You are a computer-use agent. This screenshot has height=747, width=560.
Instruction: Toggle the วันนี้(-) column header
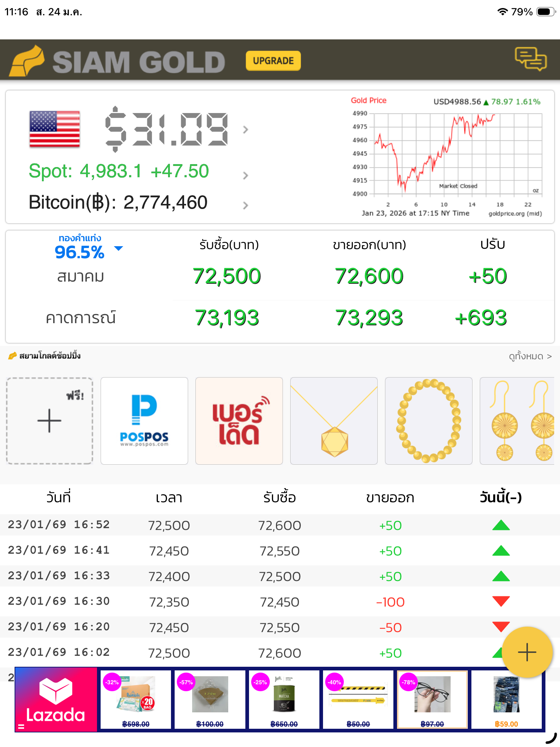click(x=501, y=497)
